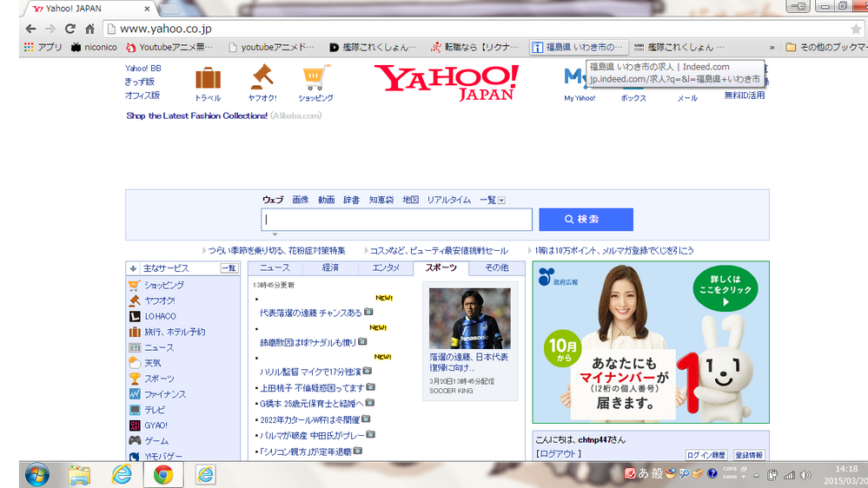Close the Yahoo! JAPAN browser tab
Image resolution: width=868 pixels, height=488 pixels.
(147, 9)
